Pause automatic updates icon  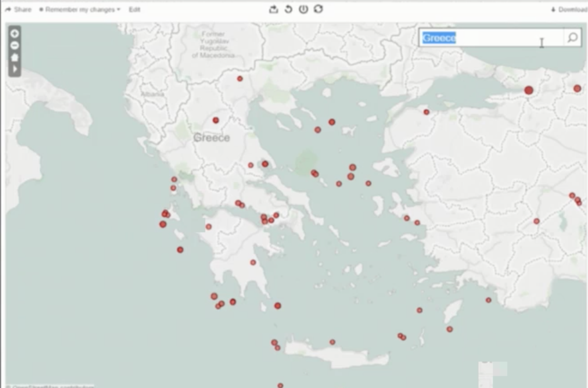[x=303, y=9]
